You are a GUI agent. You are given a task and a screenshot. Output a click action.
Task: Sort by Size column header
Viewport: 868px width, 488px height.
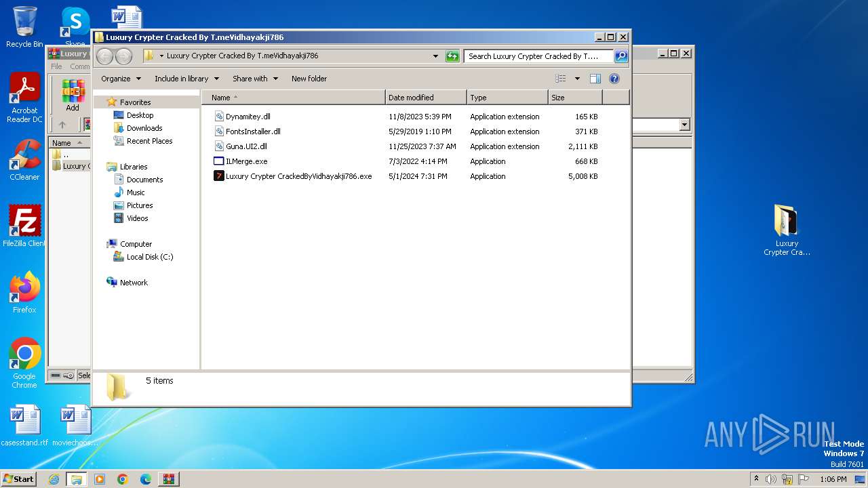575,98
